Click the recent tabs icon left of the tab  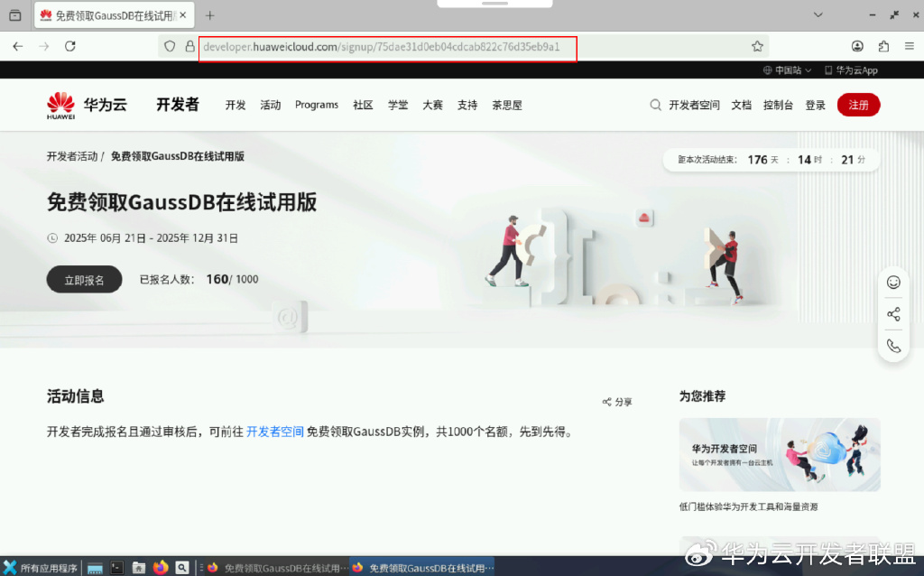click(x=15, y=16)
